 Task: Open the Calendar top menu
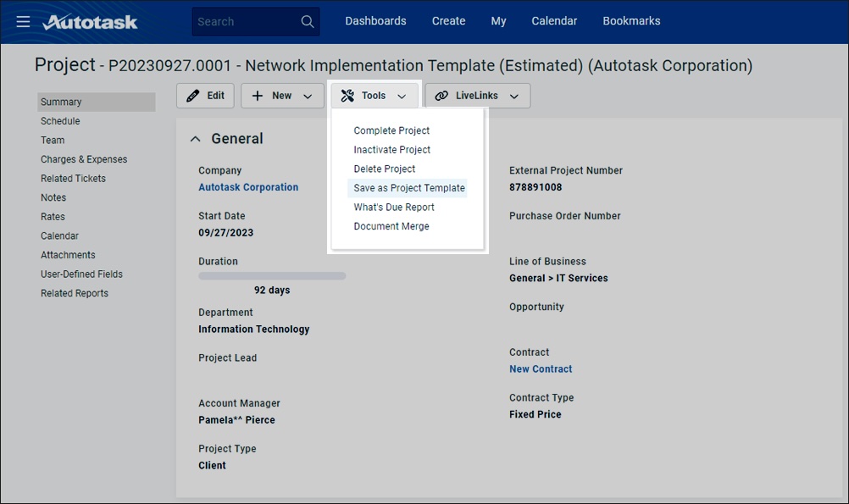554,21
